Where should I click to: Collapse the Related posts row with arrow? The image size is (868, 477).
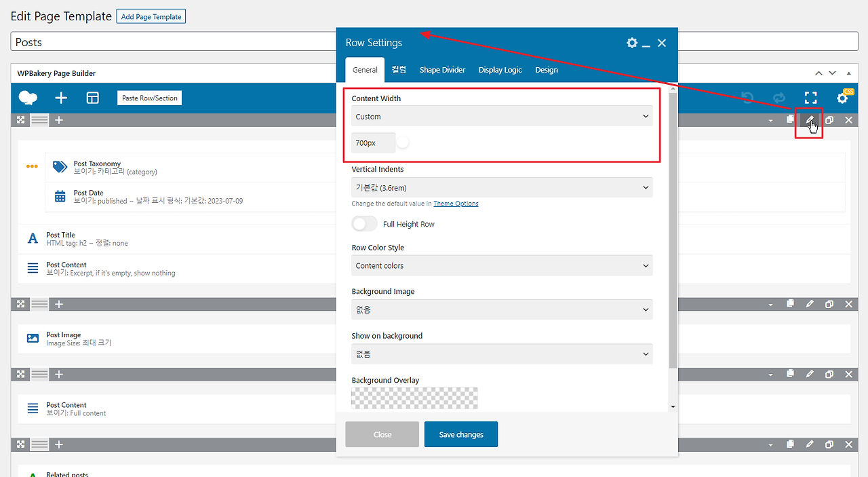(770, 445)
